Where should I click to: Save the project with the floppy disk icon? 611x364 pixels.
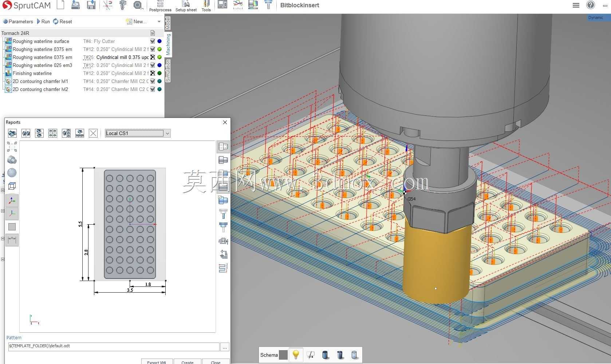tap(91, 5)
